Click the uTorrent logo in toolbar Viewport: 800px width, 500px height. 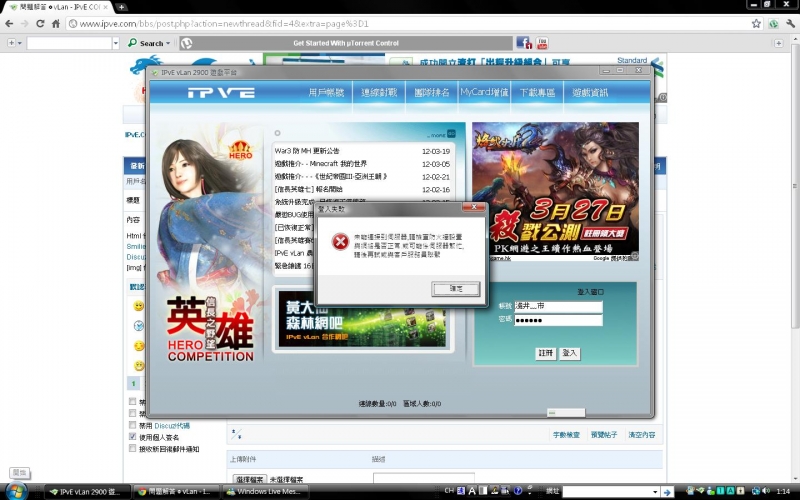187,43
